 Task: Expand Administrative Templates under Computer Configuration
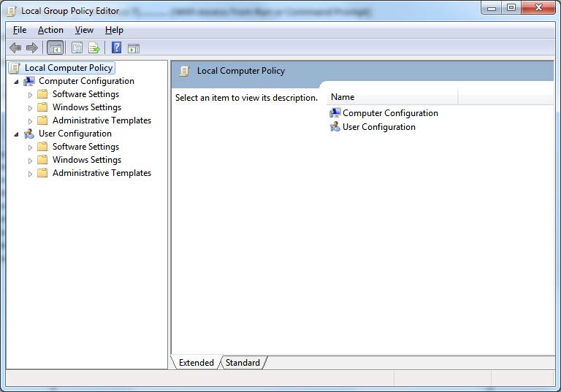[31, 121]
